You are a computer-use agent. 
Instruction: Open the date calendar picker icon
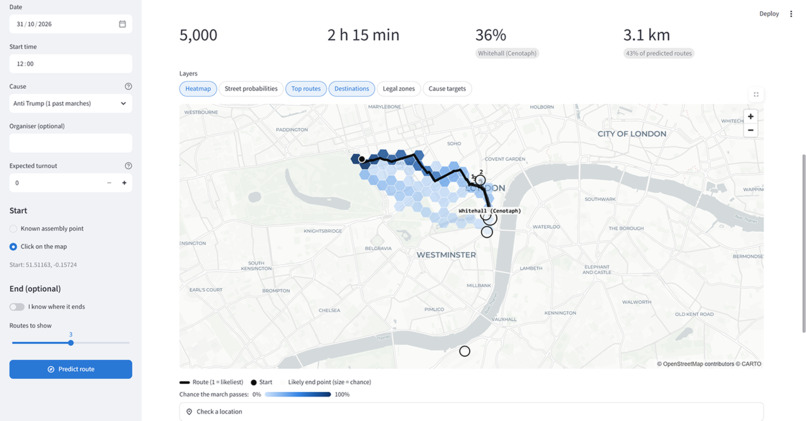coord(122,24)
